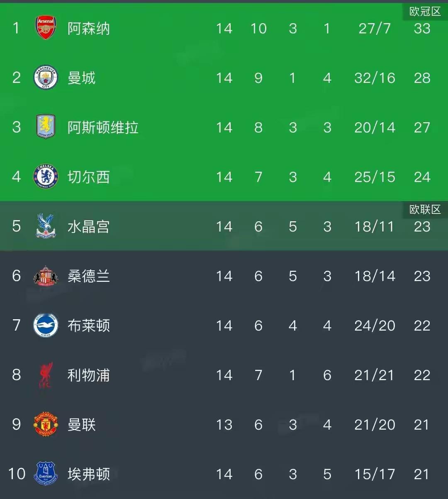Image resolution: width=448 pixels, height=499 pixels.
Task: Click the Aston Villa crest
Action: [x=46, y=127]
